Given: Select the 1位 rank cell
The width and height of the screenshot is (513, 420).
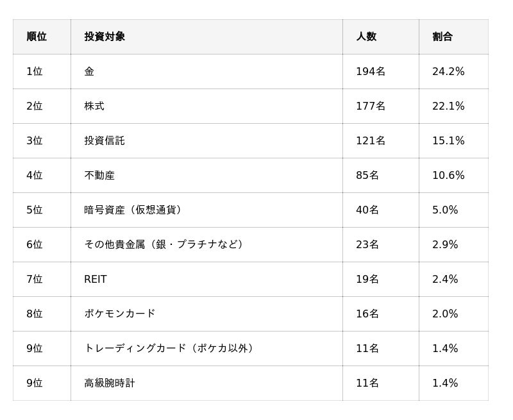Looking at the screenshot, I should click(x=35, y=71).
